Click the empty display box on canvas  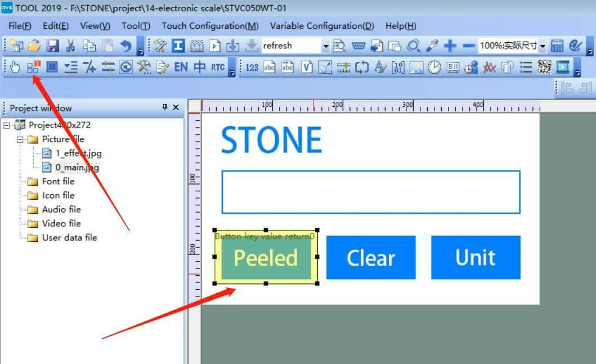coord(370,192)
